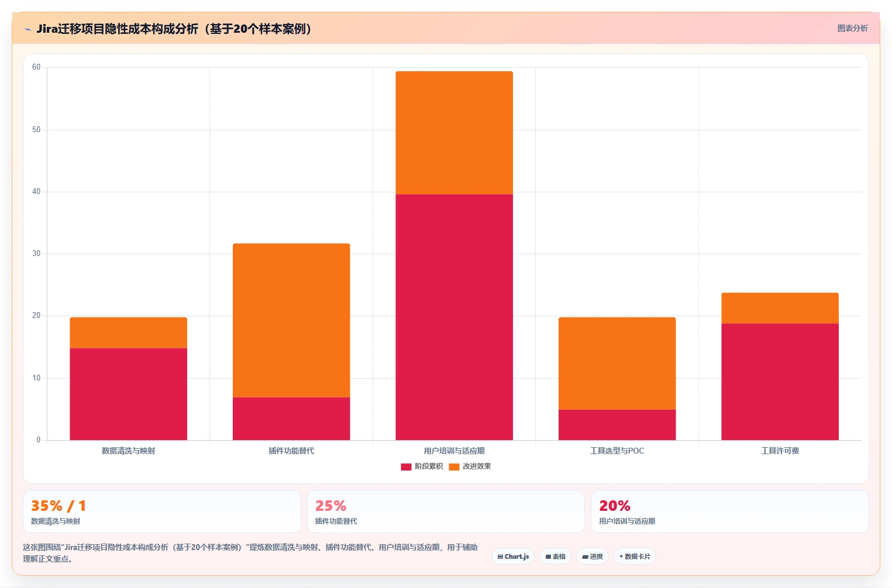Click red bar segment for 工具许可费

(x=780, y=382)
